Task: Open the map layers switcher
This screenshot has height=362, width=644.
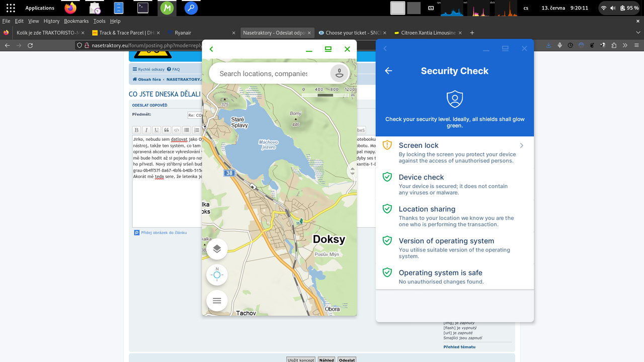Action: pyautogui.click(x=216, y=248)
